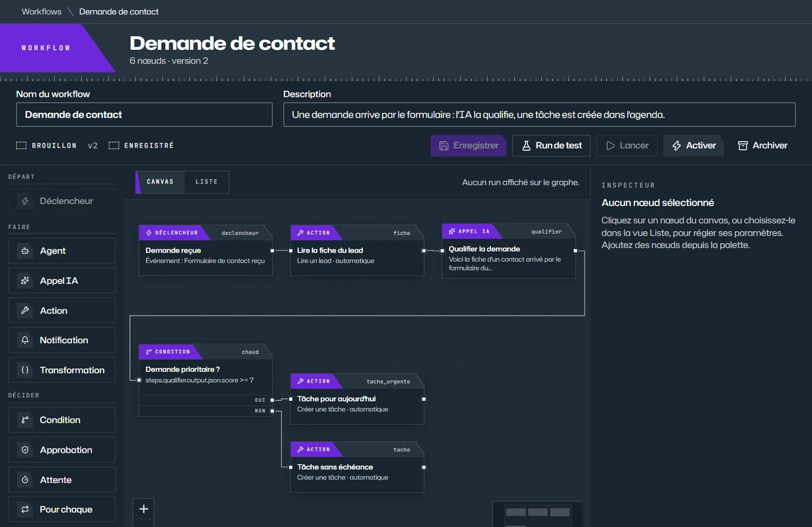Click the Transformation braces icon
This screenshot has width=812, height=527.
click(x=25, y=370)
